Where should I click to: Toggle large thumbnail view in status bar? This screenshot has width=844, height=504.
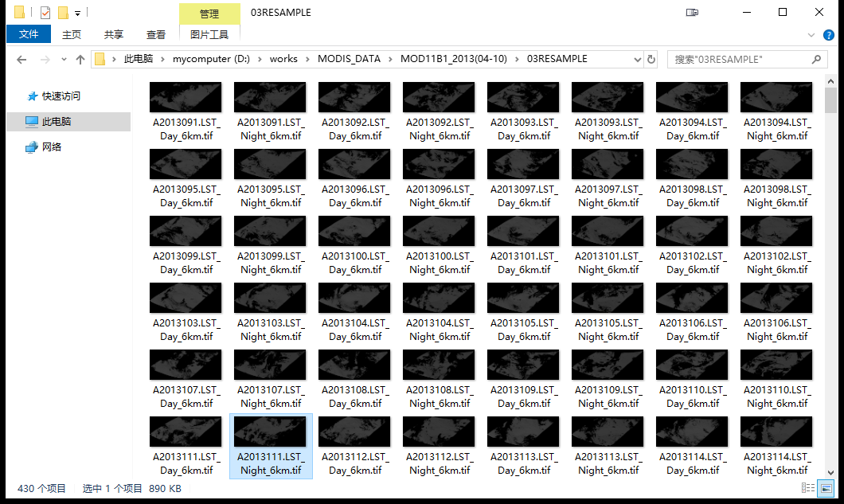point(826,488)
